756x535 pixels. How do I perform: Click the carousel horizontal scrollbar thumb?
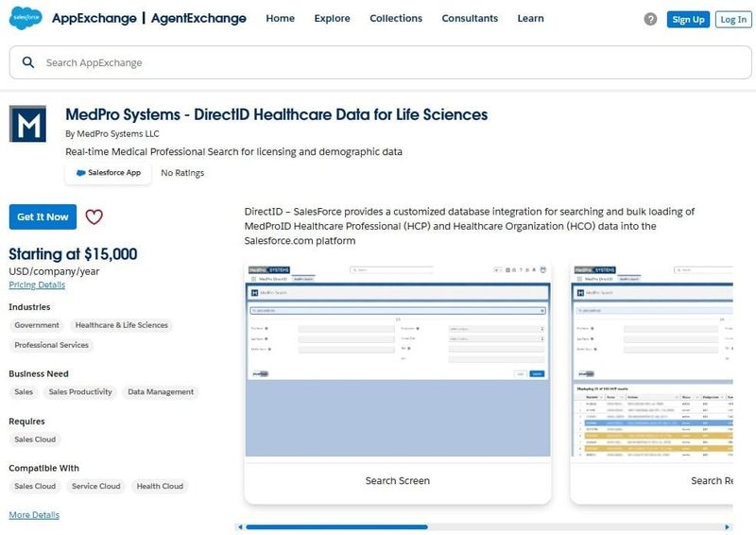click(336, 526)
